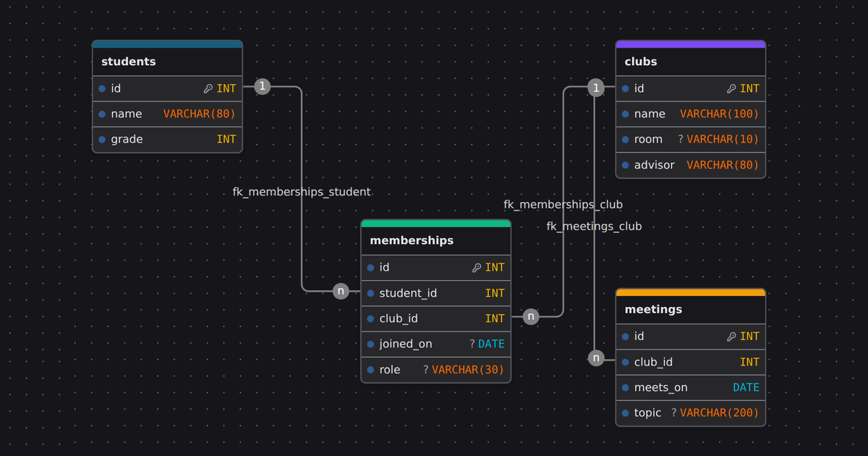
Task: Click the fk_meetings_club relationship label
Action: click(594, 227)
